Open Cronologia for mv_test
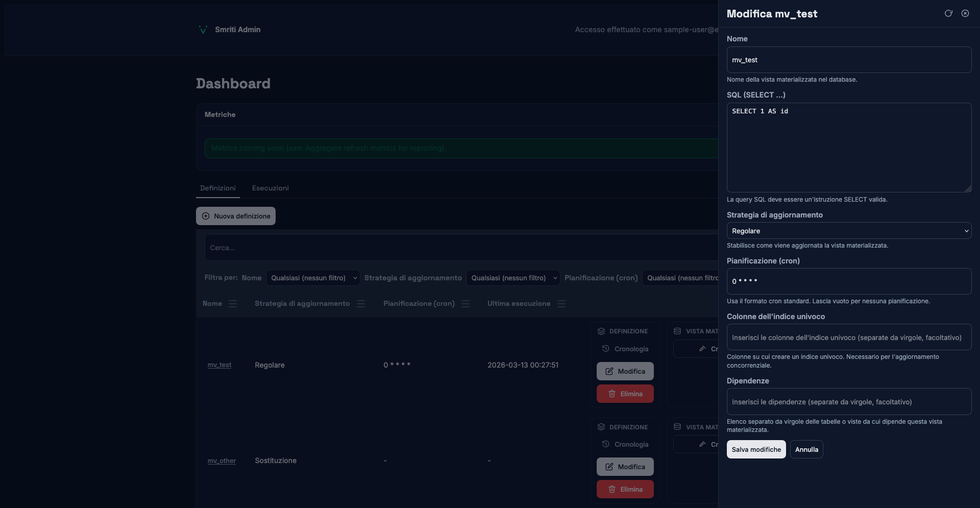The image size is (980, 508). (x=625, y=349)
